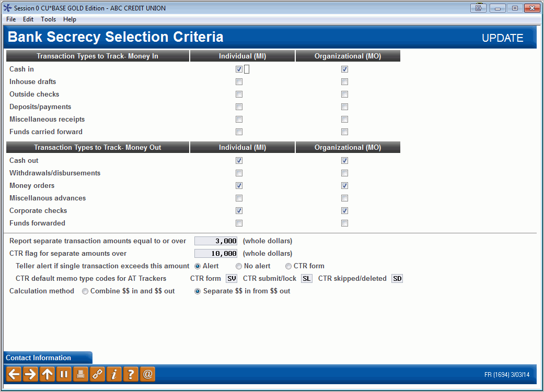The image size is (544, 392).
Task: Uncheck Cash in for Individual (MI)
Action: click(239, 69)
